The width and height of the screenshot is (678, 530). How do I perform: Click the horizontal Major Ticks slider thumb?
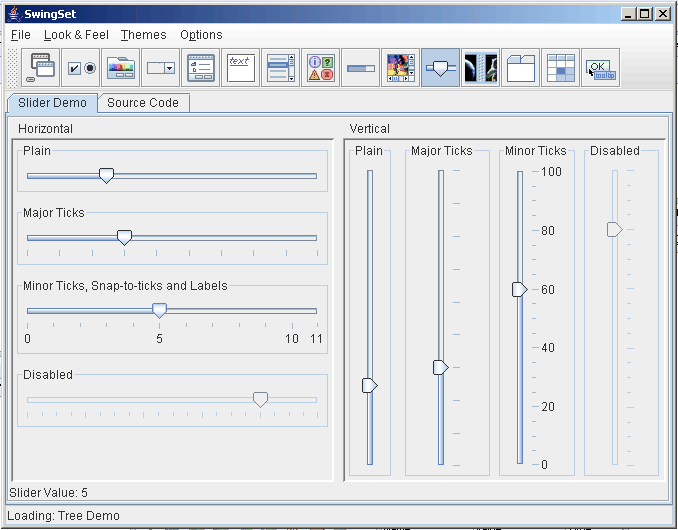click(x=125, y=238)
